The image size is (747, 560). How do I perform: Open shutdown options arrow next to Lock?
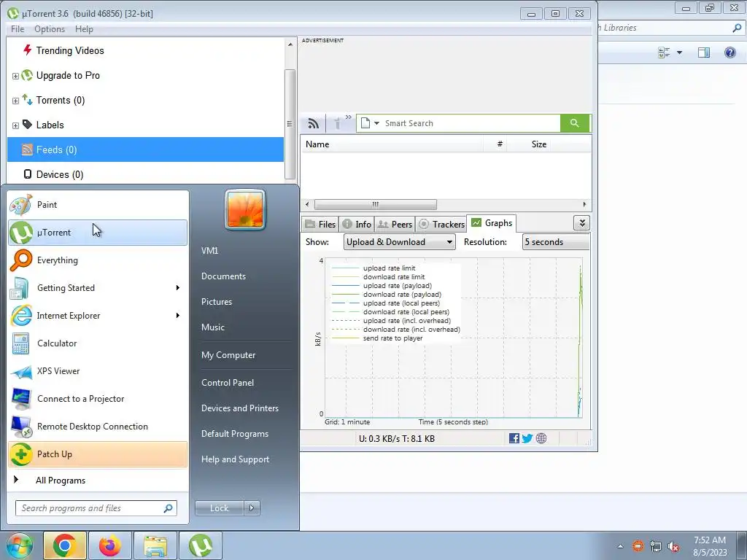(x=252, y=508)
